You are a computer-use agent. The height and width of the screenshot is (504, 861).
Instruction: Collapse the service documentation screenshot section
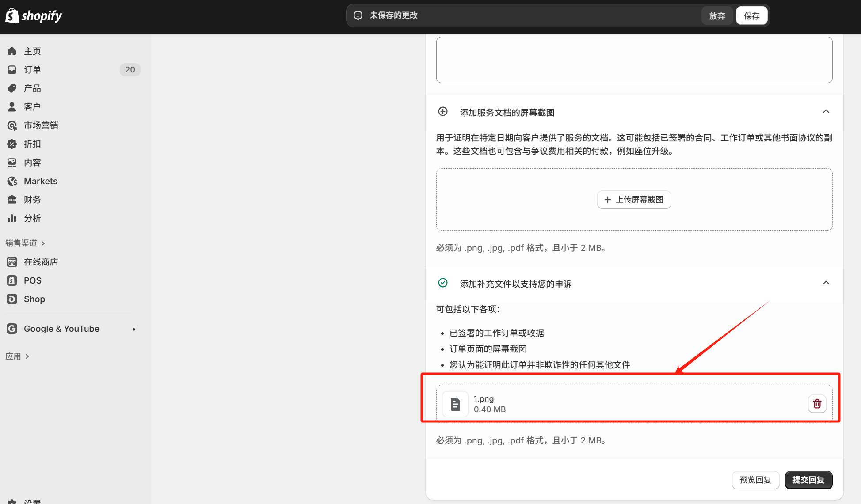826,112
